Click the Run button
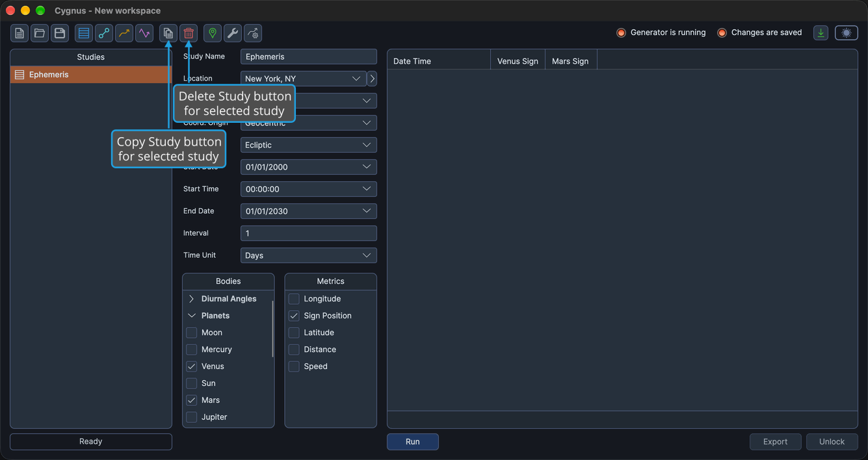 (413, 442)
